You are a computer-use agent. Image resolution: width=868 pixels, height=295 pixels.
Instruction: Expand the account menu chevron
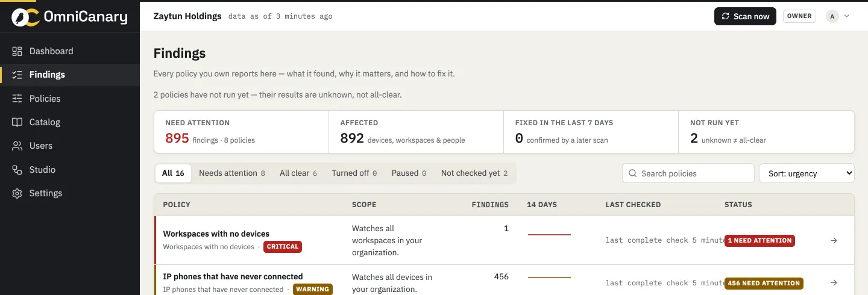click(x=847, y=16)
